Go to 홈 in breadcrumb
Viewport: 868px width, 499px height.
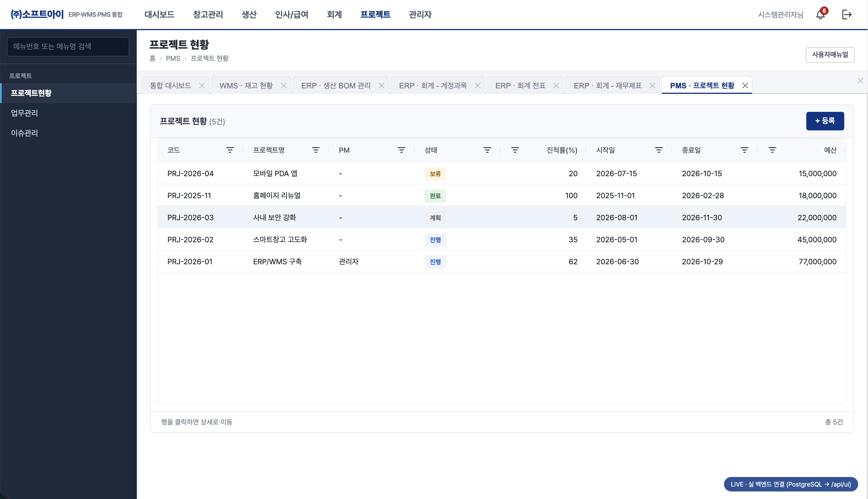(x=152, y=58)
